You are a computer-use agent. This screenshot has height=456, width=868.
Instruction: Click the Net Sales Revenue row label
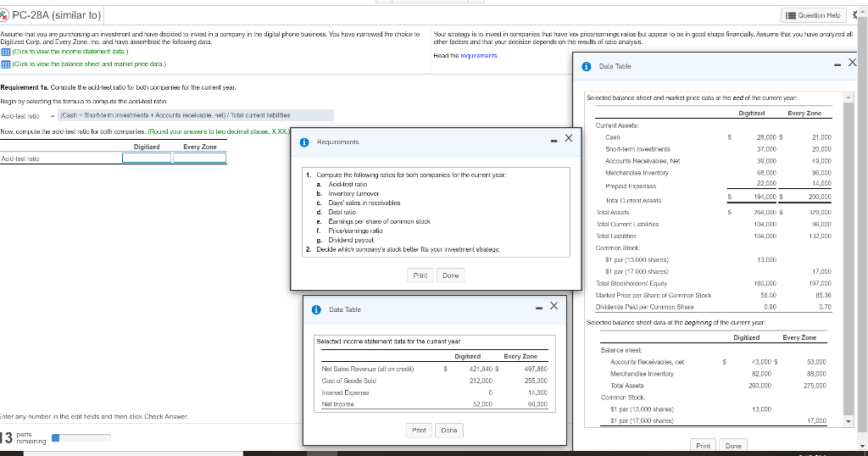pyautogui.click(x=368, y=369)
